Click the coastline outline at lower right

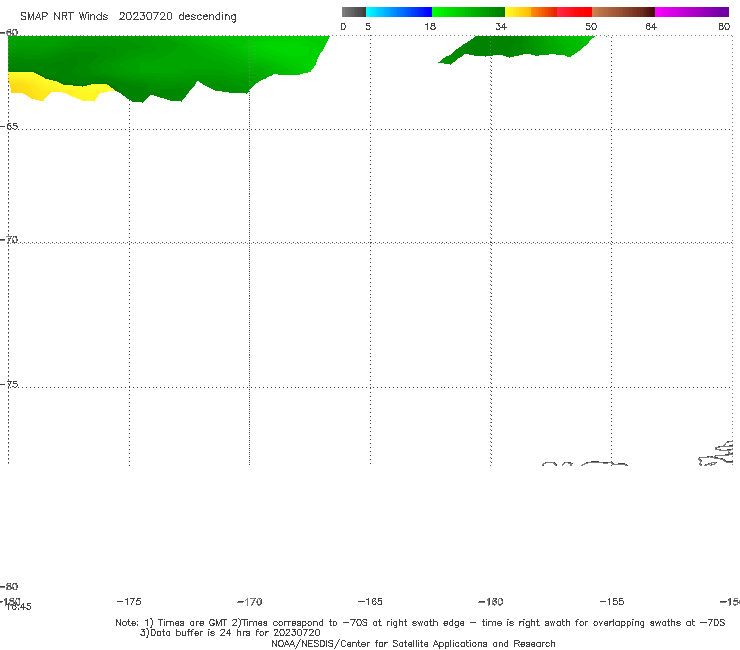click(x=717, y=453)
